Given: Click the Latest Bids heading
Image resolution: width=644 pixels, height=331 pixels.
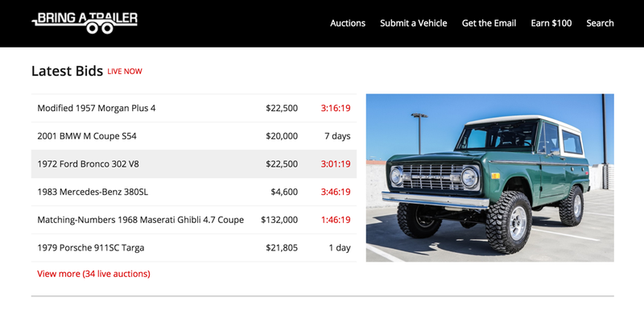Looking at the screenshot, I should 67,71.
